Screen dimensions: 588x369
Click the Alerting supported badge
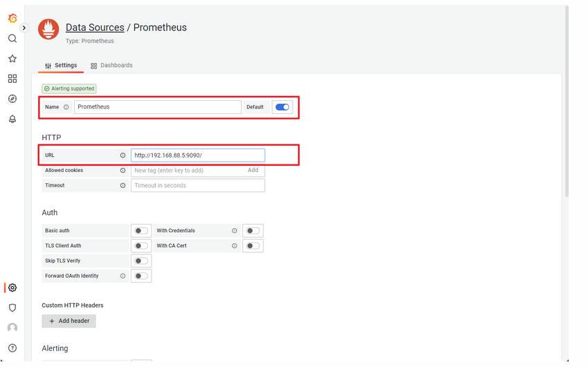point(69,88)
